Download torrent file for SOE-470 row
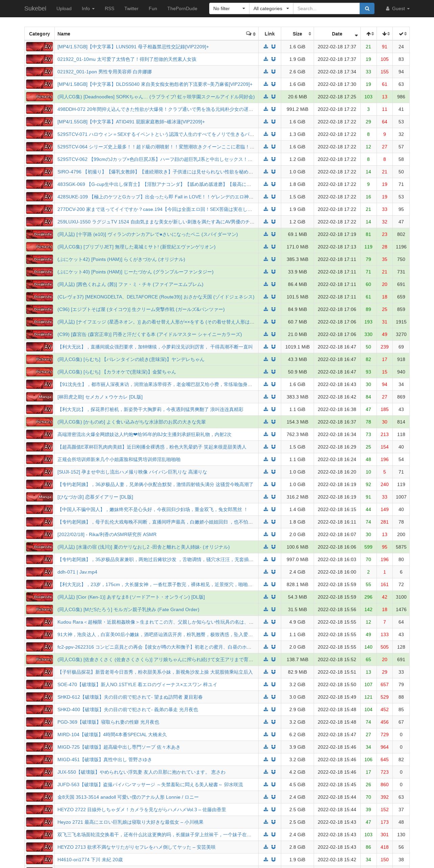Image resolution: width=434 pixels, height=868 pixels. 266,684
